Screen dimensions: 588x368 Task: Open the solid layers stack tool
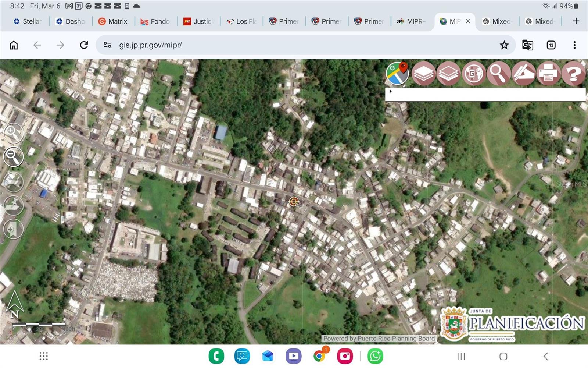[423, 74]
